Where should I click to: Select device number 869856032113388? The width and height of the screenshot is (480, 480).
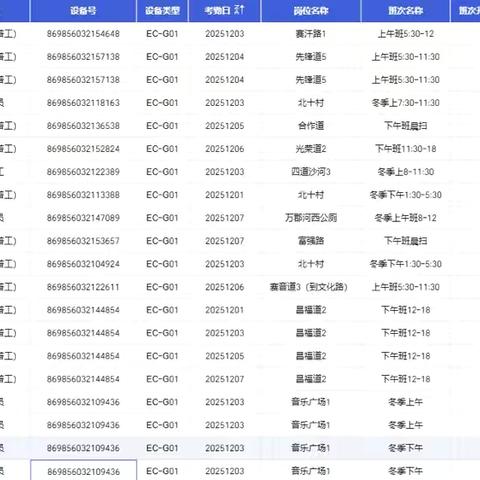83,195
